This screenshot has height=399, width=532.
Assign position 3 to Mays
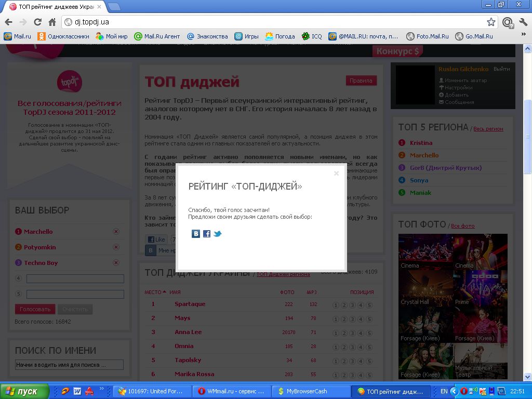click(353, 319)
